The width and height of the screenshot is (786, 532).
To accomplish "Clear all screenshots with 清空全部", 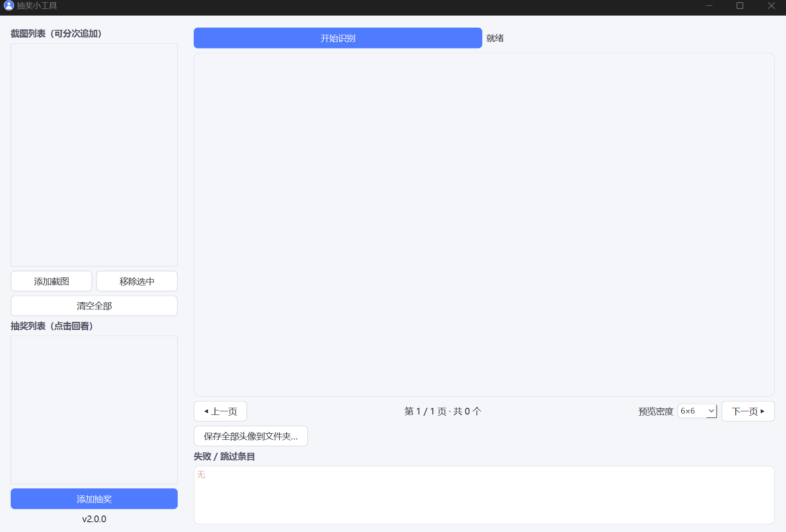I will click(x=94, y=306).
